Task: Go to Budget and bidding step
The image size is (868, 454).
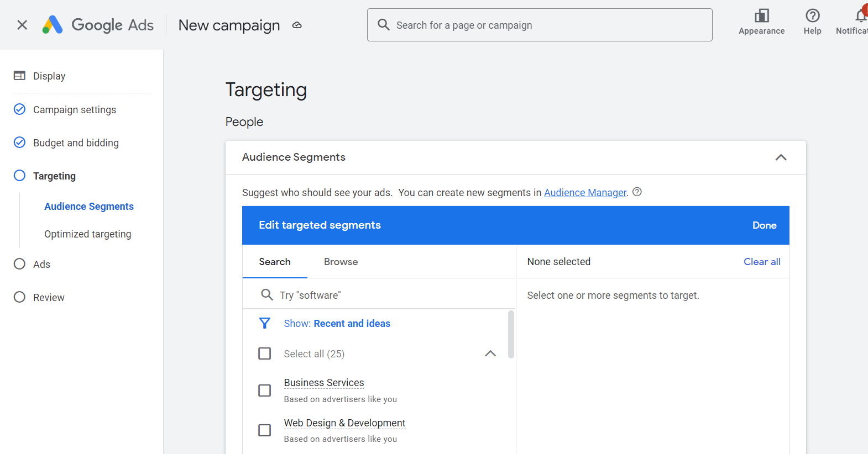Action: pyautogui.click(x=76, y=142)
